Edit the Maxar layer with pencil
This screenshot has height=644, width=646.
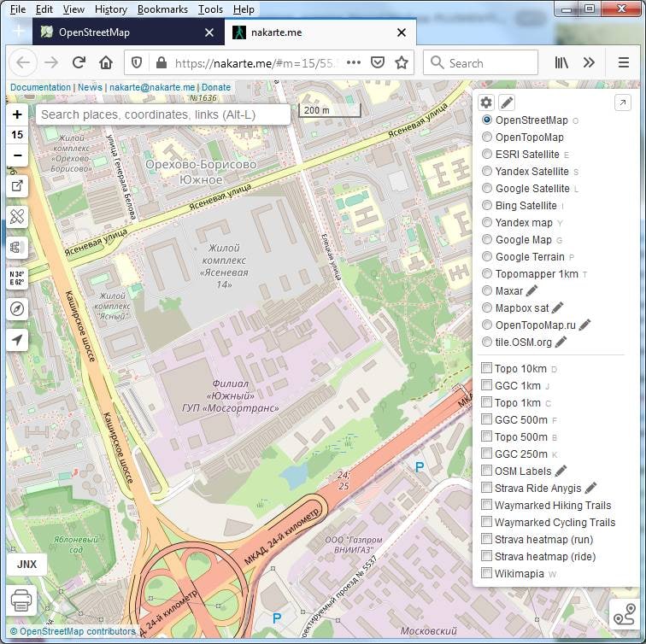[x=531, y=290]
